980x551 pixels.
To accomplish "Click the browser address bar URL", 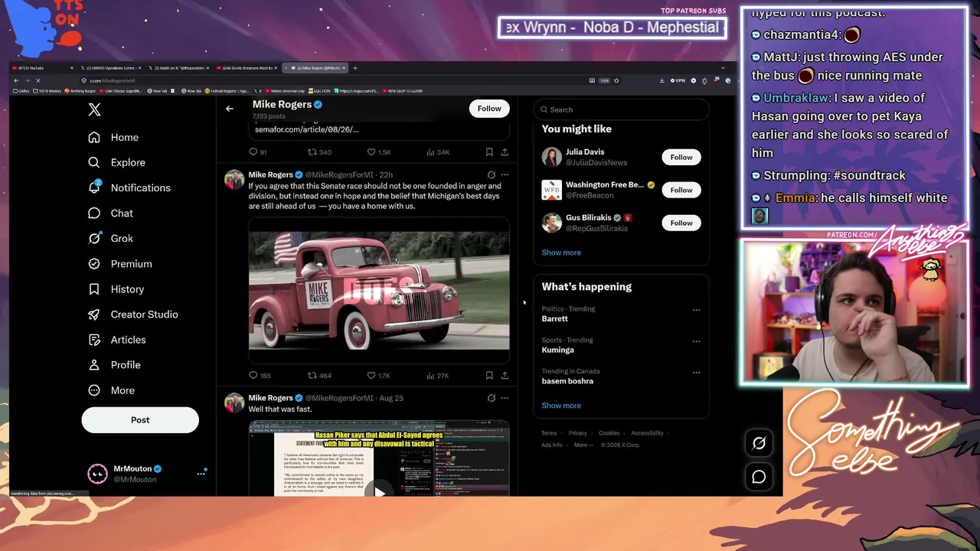I will [x=113, y=80].
